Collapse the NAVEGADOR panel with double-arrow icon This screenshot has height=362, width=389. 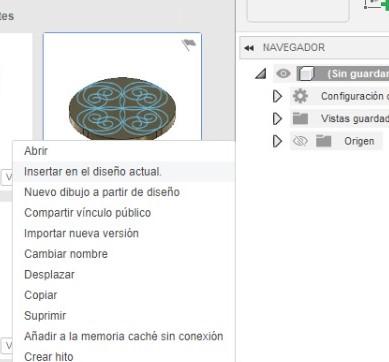click(x=249, y=48)
